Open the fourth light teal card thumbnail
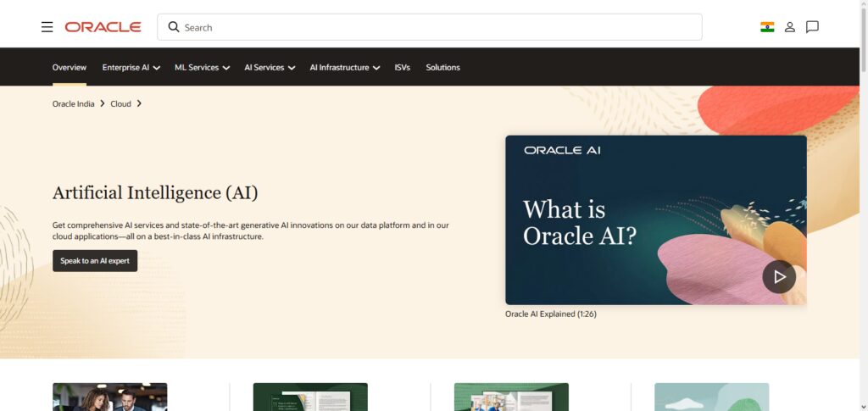 (711, 397)
